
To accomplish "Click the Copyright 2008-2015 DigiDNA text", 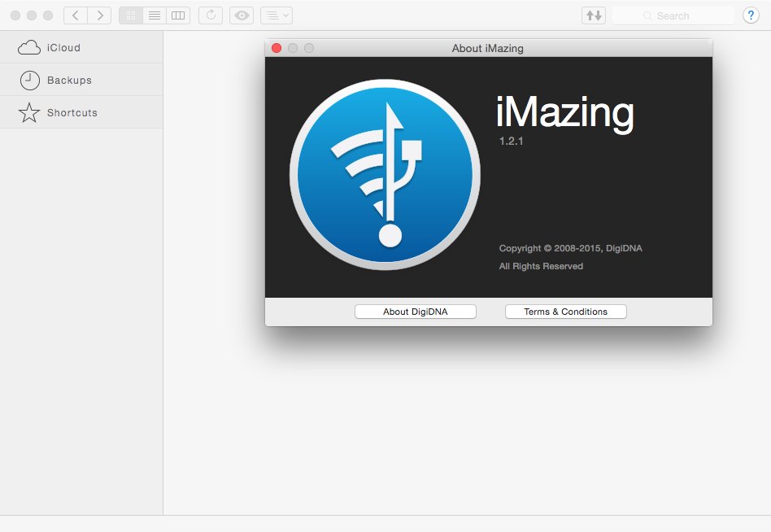I will (x=570, y=248).
